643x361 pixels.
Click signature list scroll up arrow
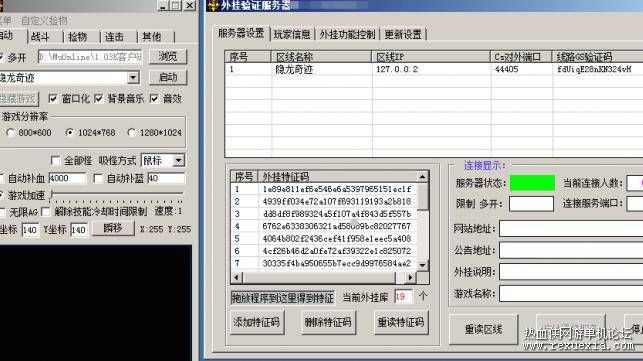[422, 177]
